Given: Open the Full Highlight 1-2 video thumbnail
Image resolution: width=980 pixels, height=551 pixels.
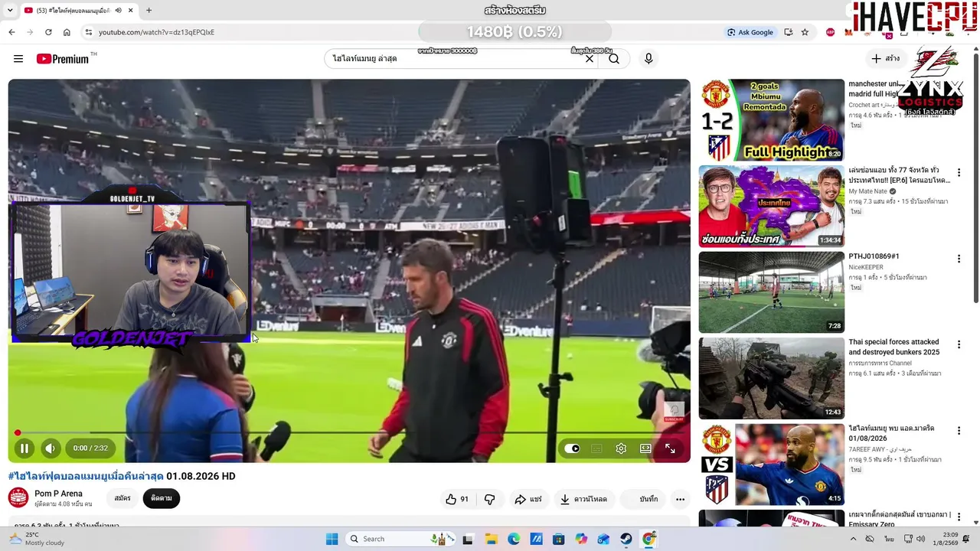Looking at the screenshot, I should 772,120.
